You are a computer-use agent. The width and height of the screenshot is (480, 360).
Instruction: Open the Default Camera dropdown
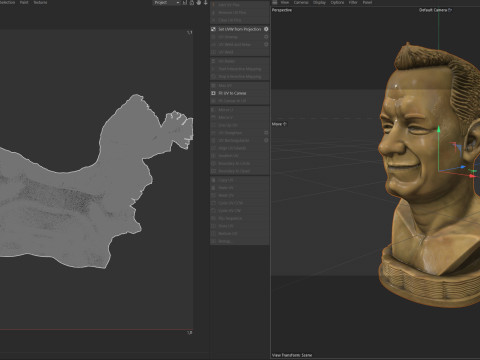pos(435,10)
